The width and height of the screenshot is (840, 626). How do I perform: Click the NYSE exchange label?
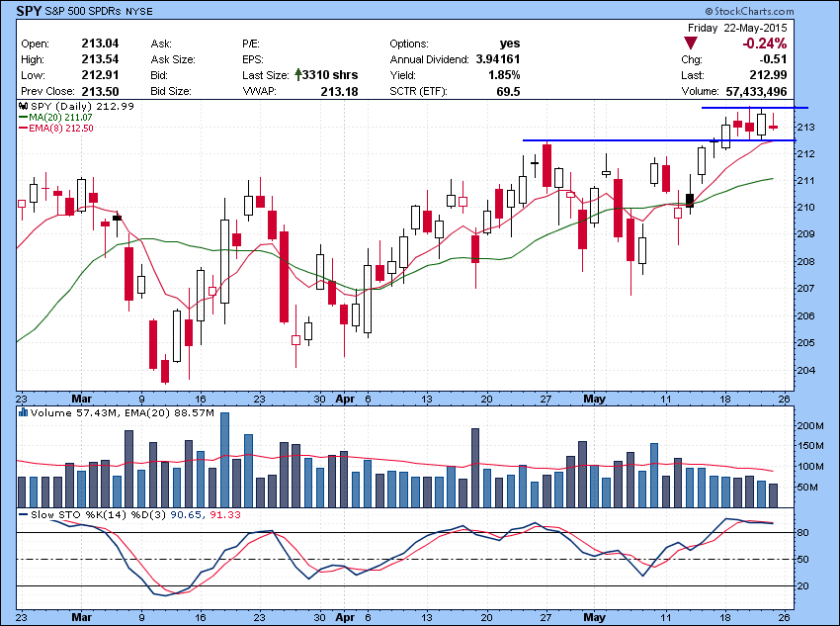[x=138, y=11]
